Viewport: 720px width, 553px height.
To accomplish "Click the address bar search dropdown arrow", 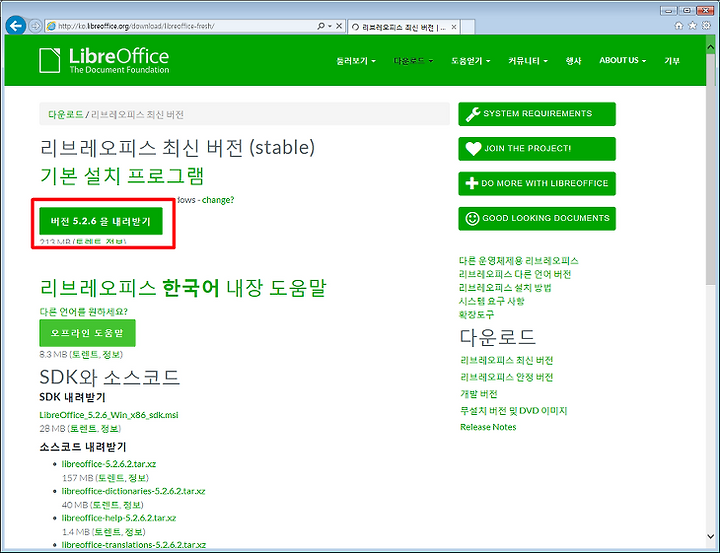I will [x=330, y=26].
